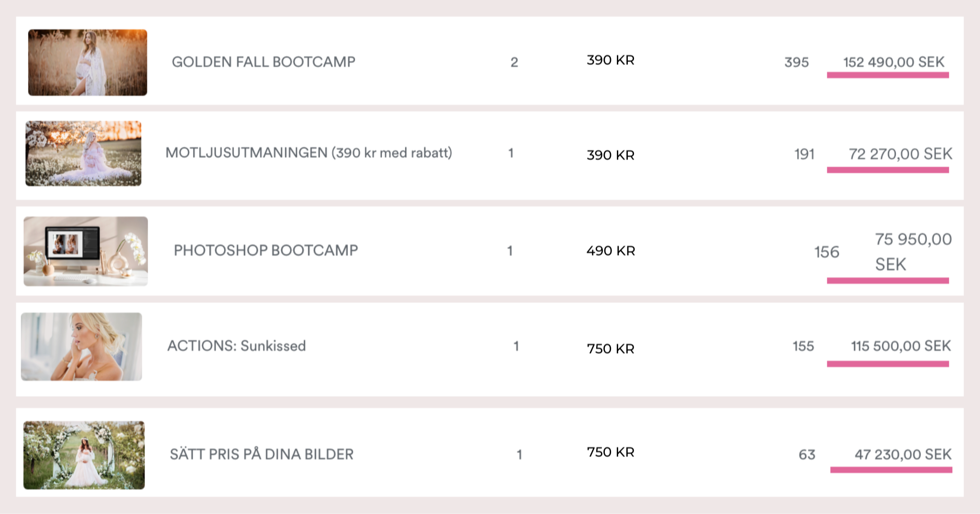The image size is (980, 514).
Task: Click the 490 KR price label
Action: (x=611, y=251)
